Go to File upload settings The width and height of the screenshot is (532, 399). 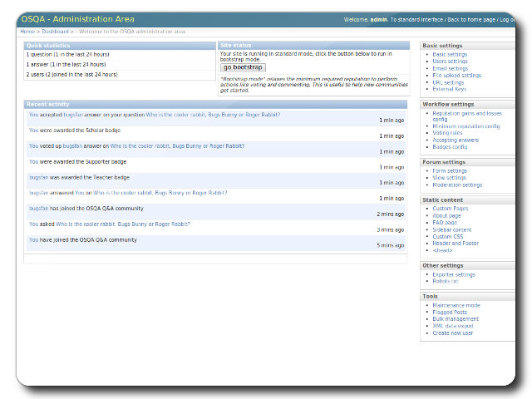coord(456,76)
